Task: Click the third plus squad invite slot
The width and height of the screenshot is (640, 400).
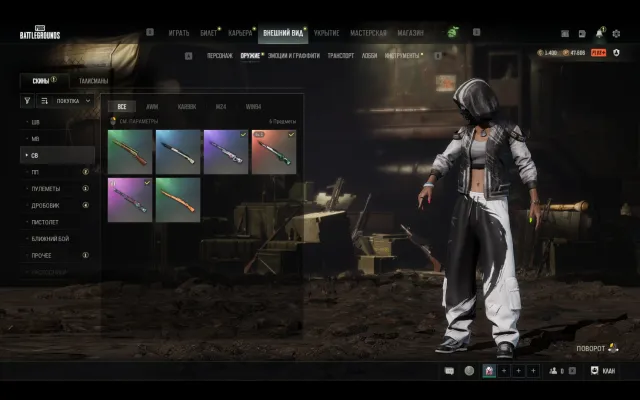Action: pos(533,371)
